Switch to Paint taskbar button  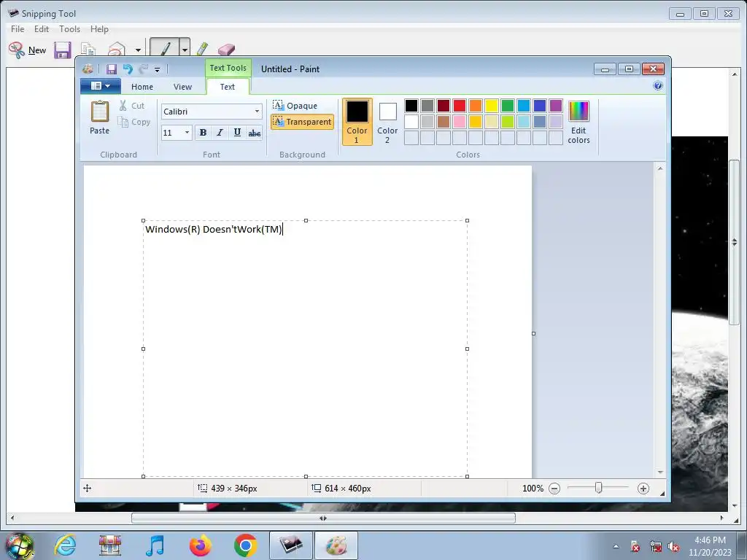[336, 545]
